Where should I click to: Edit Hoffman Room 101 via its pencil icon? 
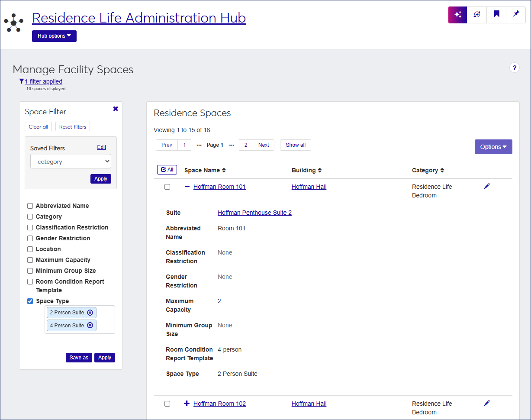coord(486,186)
